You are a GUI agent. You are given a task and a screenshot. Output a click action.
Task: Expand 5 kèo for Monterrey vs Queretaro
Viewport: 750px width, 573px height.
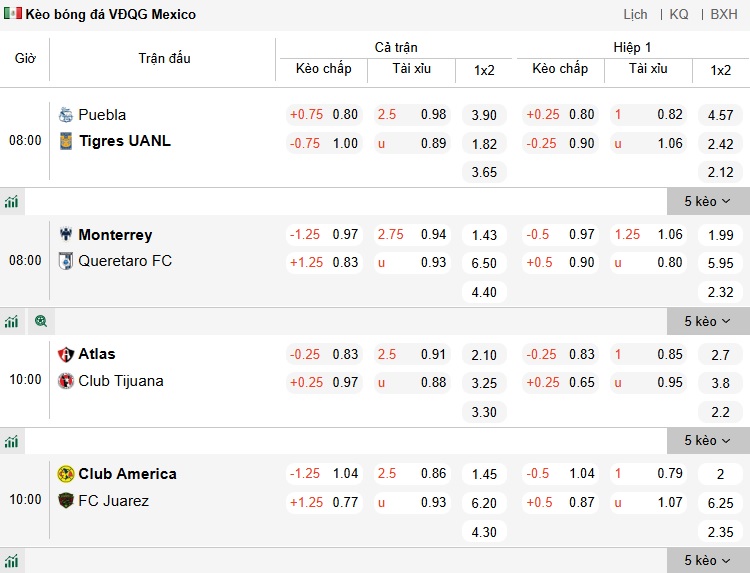tap(707, 322)
